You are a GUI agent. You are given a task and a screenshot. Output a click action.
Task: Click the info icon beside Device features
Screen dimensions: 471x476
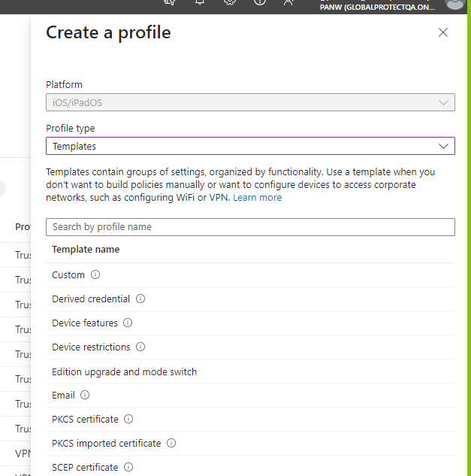point(128,323)
